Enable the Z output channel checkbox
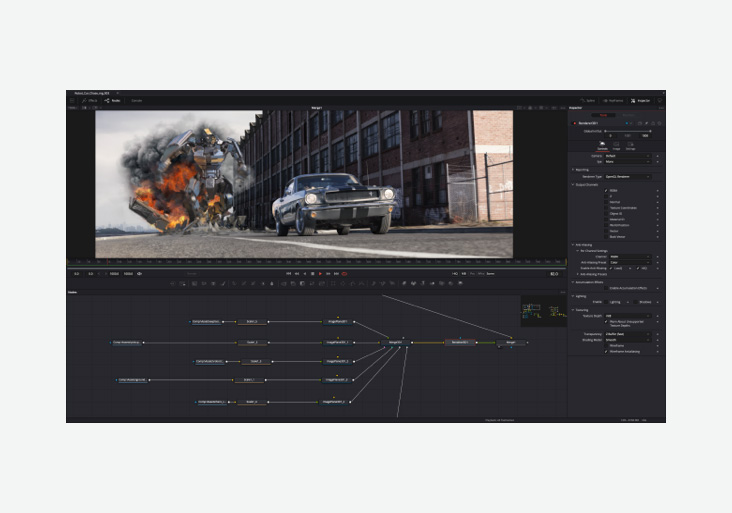This screenshot has width=732, height=513. [606, 197]
